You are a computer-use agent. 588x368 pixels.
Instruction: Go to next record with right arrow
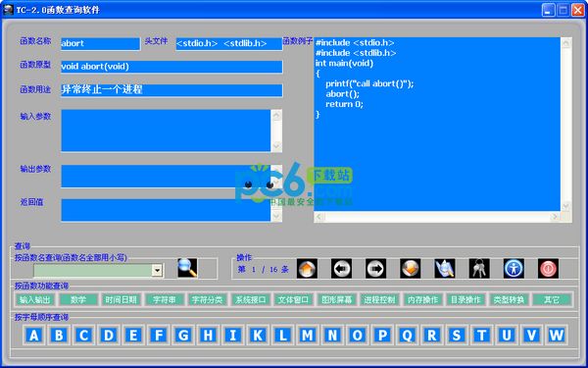pos(375,269)
